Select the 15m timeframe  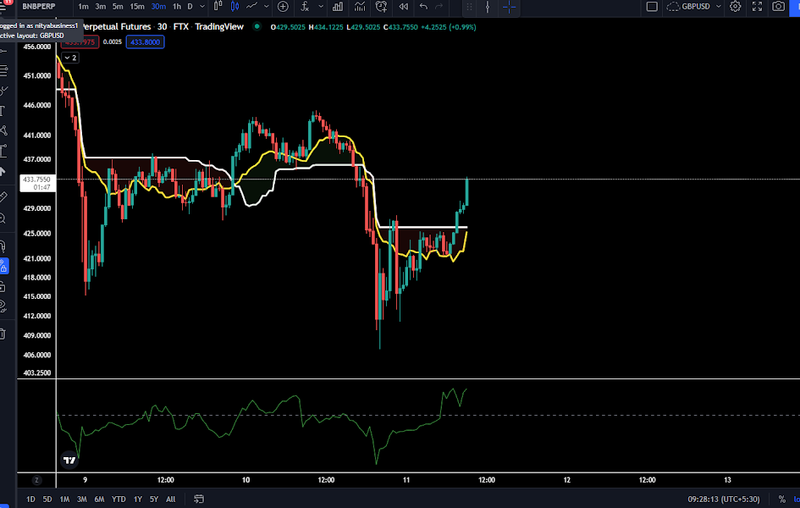point(137,7)
